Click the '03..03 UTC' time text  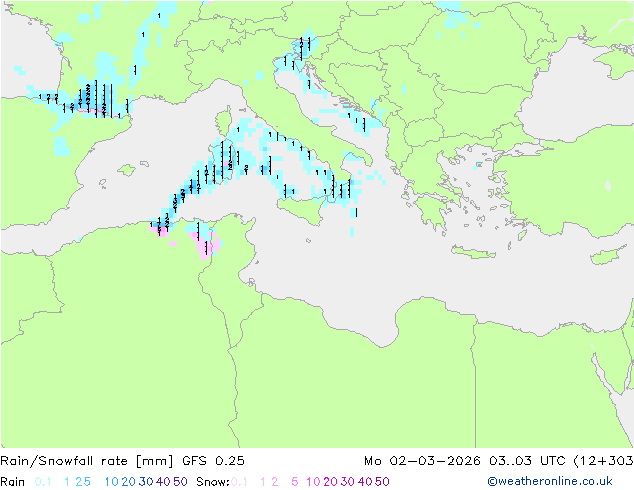528,461
